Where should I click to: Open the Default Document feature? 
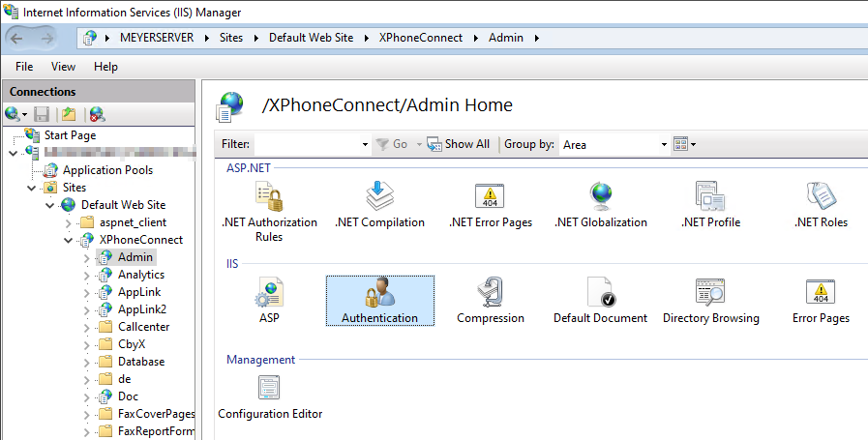click(x=601, y=301)
